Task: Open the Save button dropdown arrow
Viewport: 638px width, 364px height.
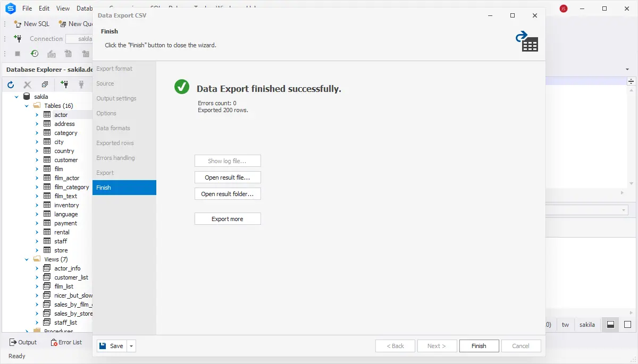Action: pyautogui.click(x=132, y=346)
